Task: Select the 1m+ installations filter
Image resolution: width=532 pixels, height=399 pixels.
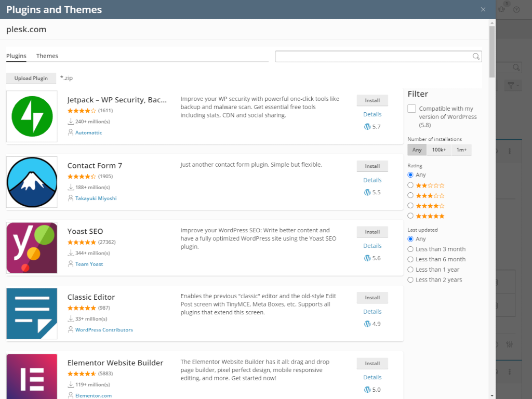Action: coord(461,150)
